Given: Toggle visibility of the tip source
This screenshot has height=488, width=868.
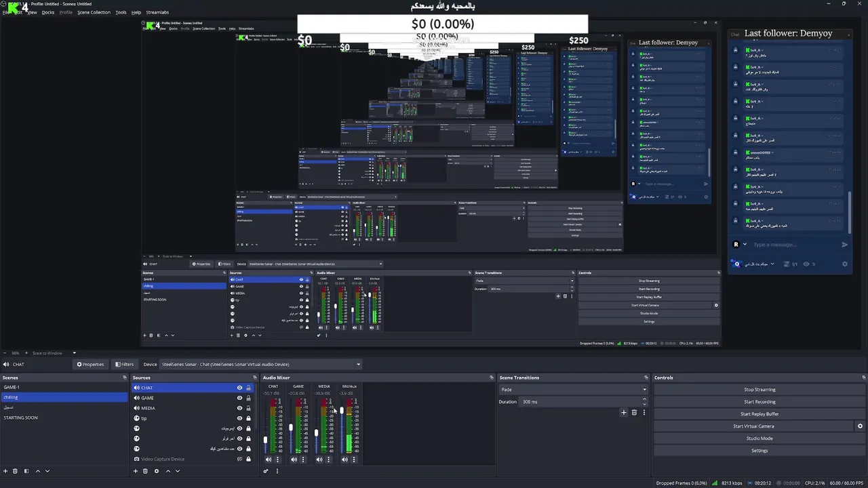Looking at the screenshot, I should [x=239, y=418].
